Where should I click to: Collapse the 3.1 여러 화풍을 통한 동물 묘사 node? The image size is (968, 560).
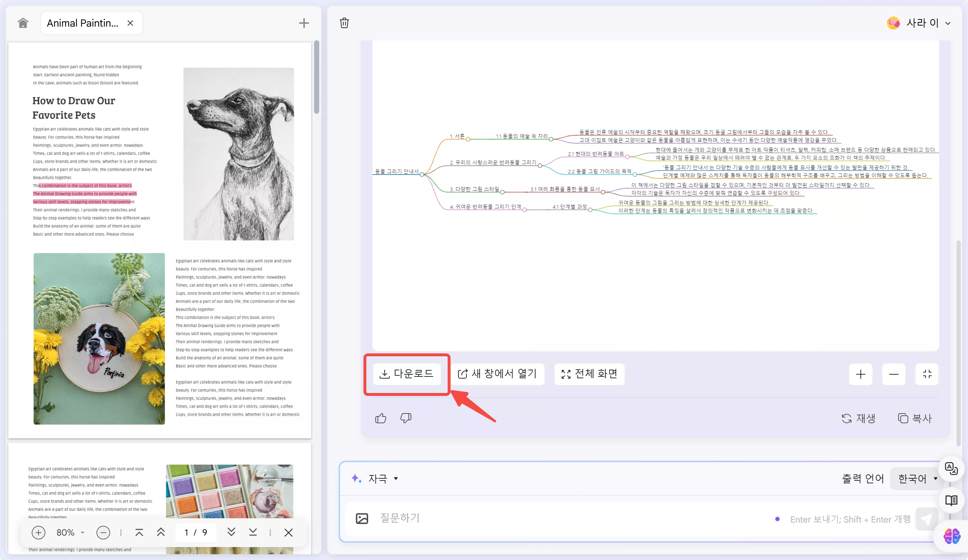click(x=603, y=192)
